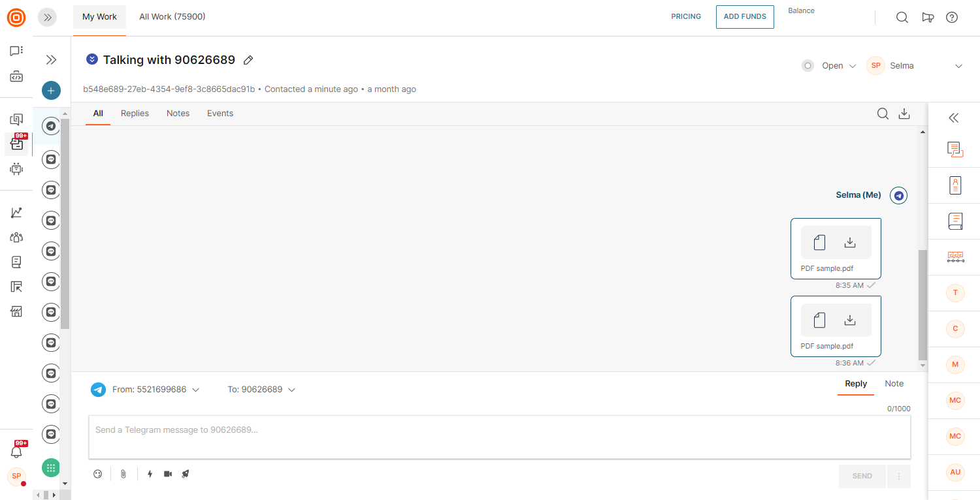
Task: Switch to the Events tab
Action: (220, 114)
